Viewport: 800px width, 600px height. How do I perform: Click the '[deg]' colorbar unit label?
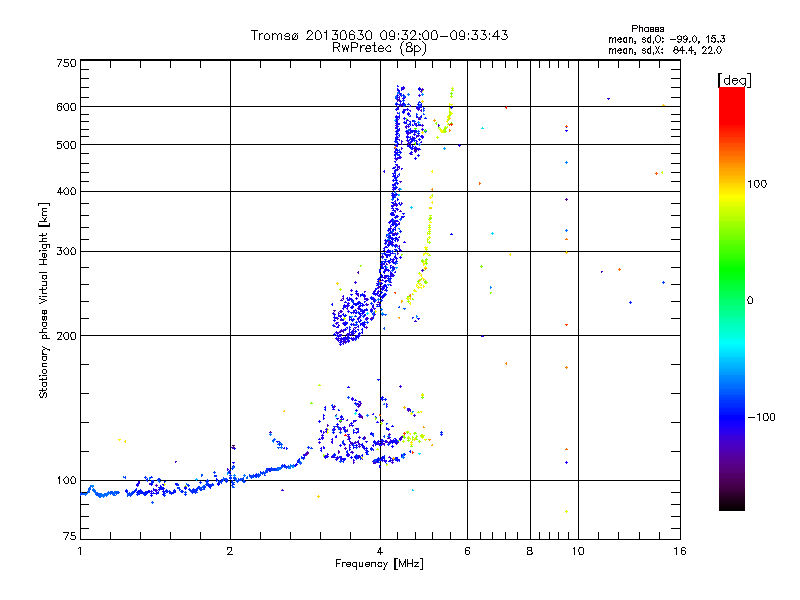734,80
